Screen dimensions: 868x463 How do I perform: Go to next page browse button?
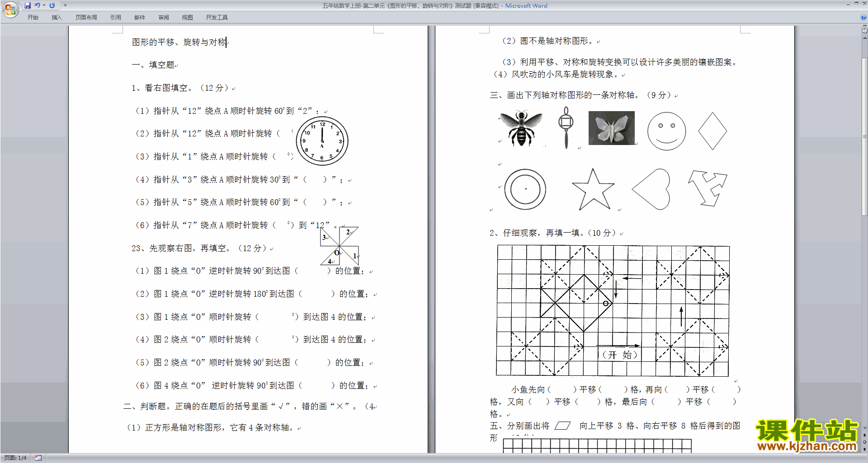[865, 449]
